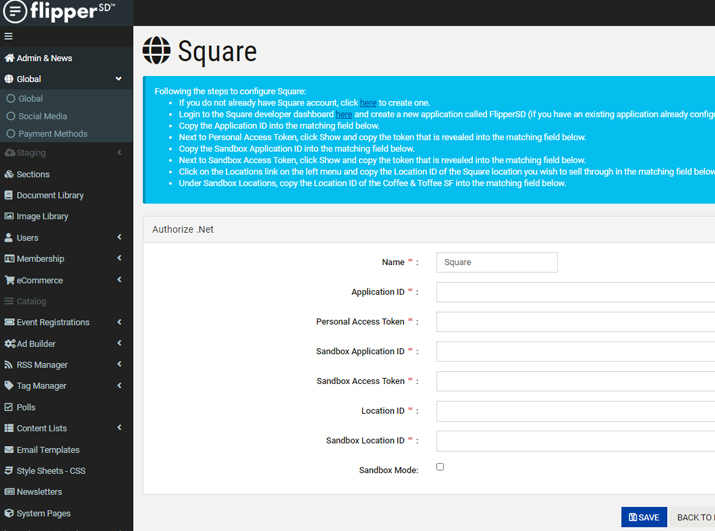Image resolution: width=715 pixels, height=531 pixels.
Task: Click the Style Sheets CSS icon
Action: click(9, 470)
